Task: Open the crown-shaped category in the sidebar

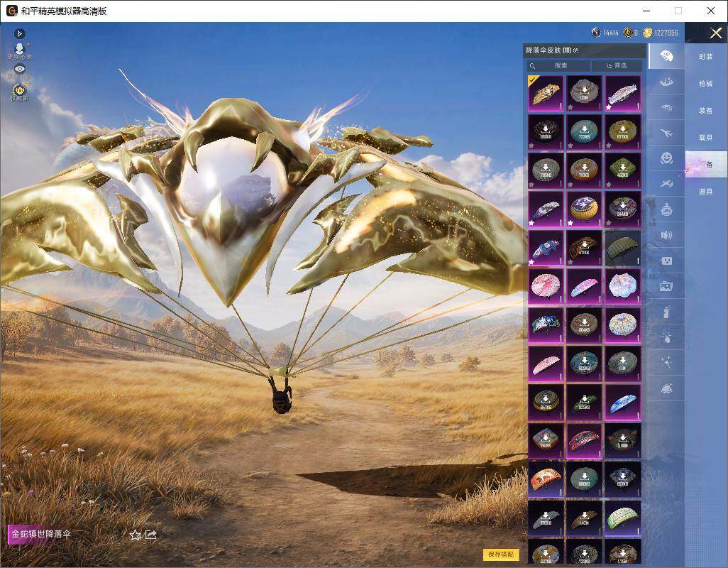Action: pos(666,82)
